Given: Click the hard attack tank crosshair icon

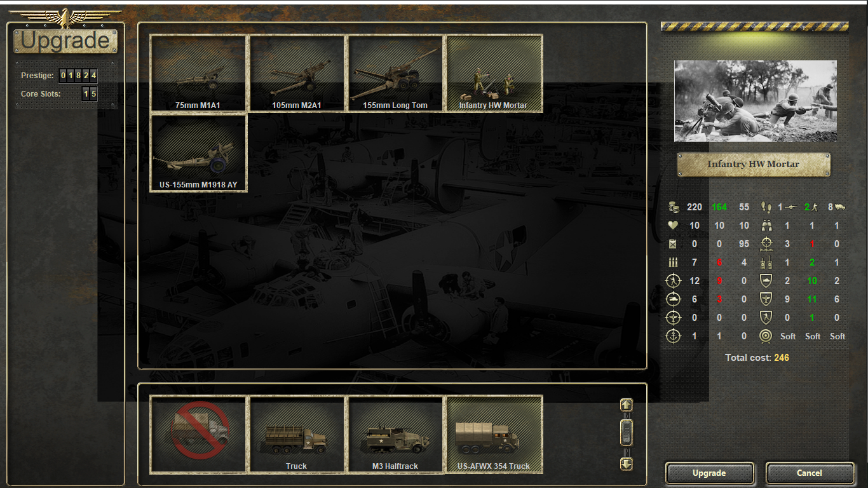Looking at the screenshot, I should (673, 299).
